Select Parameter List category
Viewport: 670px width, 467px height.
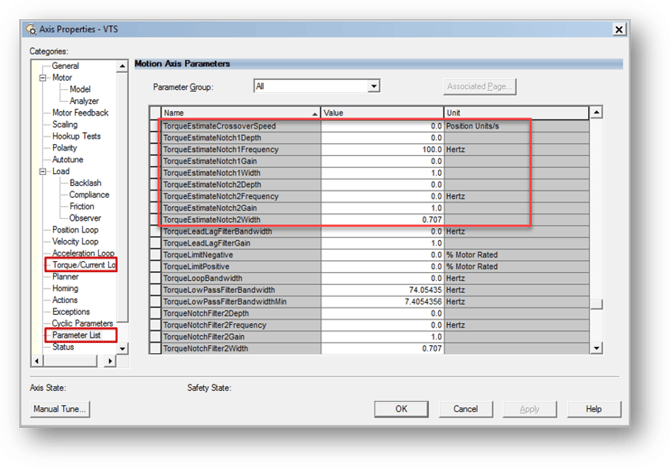coord(76,335)
